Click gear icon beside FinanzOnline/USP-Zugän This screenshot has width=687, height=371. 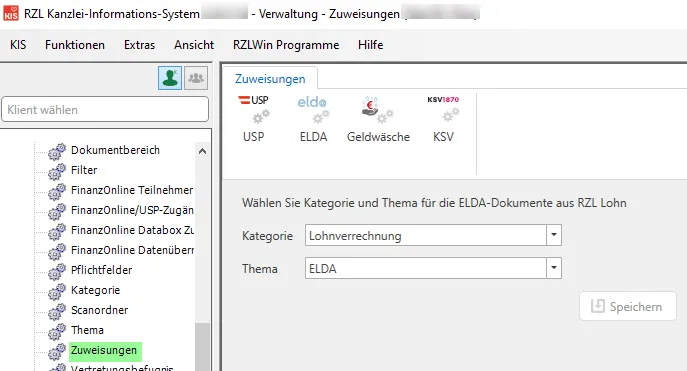click(57, 212)
